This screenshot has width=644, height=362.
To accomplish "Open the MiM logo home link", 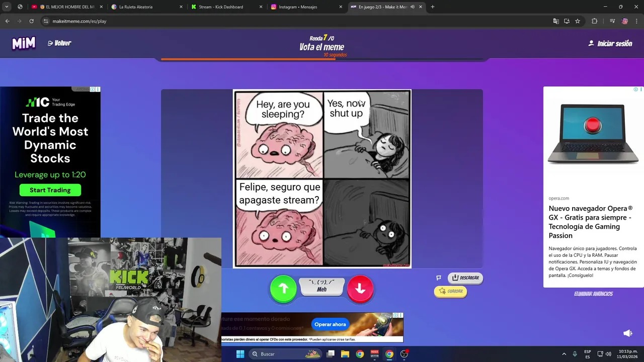I will coord(24,43).
